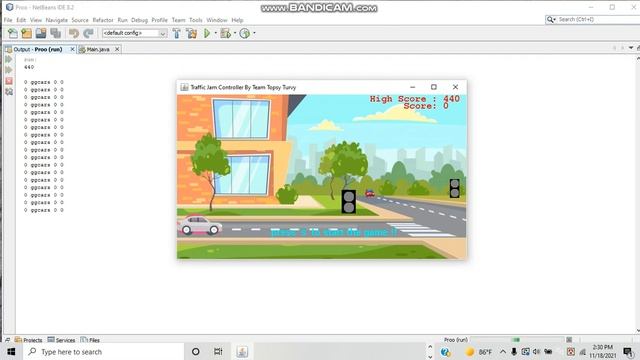Click the taskbar clock showing 2:30 PM
640x360 pixels.
602,351
